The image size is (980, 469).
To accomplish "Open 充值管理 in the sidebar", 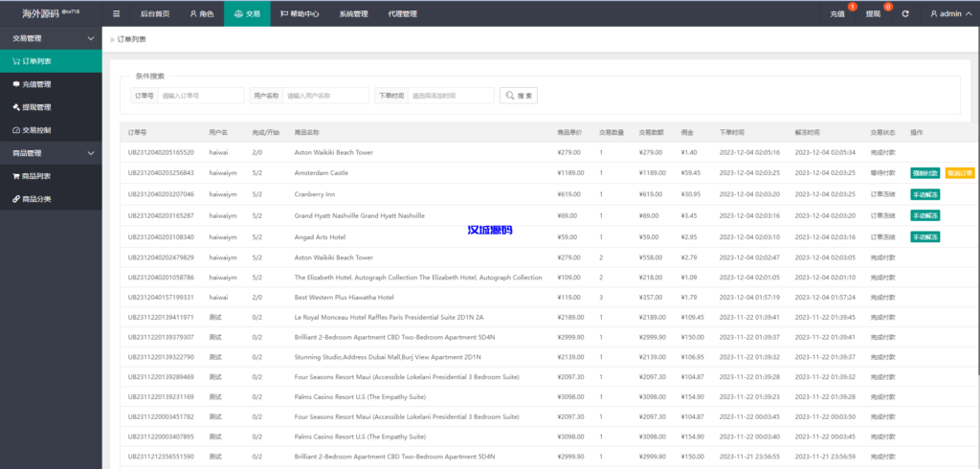I will (x=33, y=84).
